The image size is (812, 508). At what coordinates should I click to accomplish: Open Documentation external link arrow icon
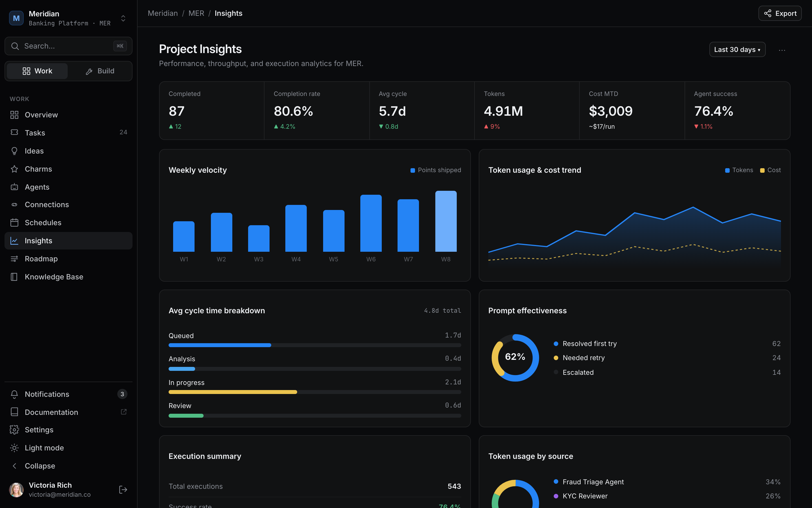123,412
